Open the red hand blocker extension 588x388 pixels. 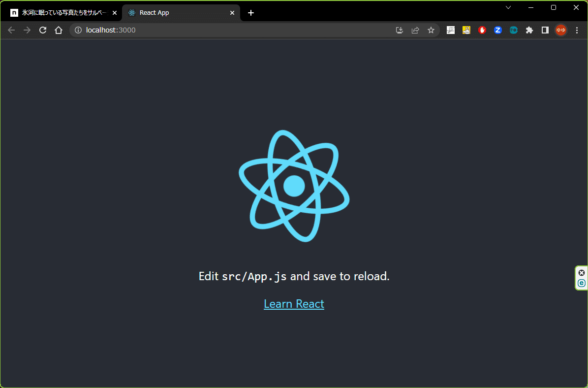click(x=482, y=30)
